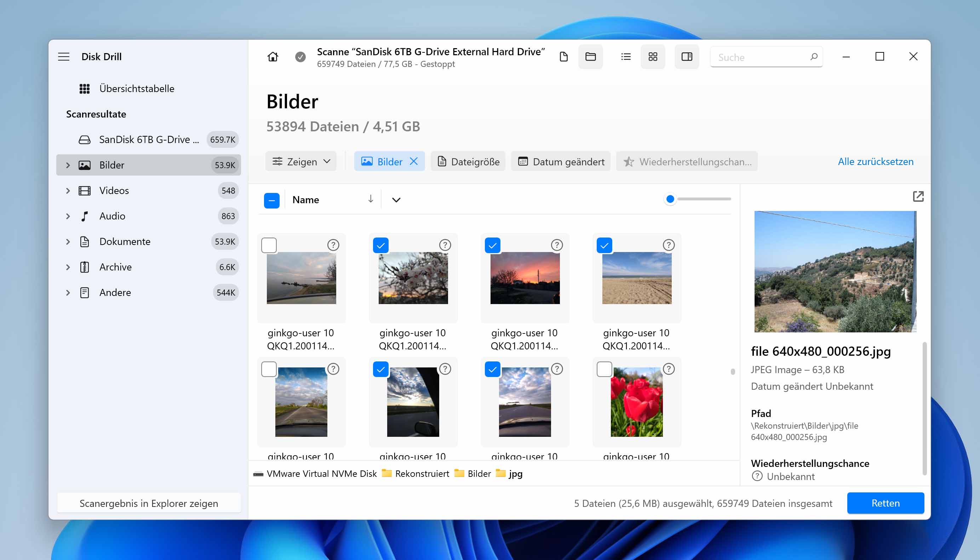Open the Datum geändert filter
This screenshot has height=560, width=980.
click(561, 161)
